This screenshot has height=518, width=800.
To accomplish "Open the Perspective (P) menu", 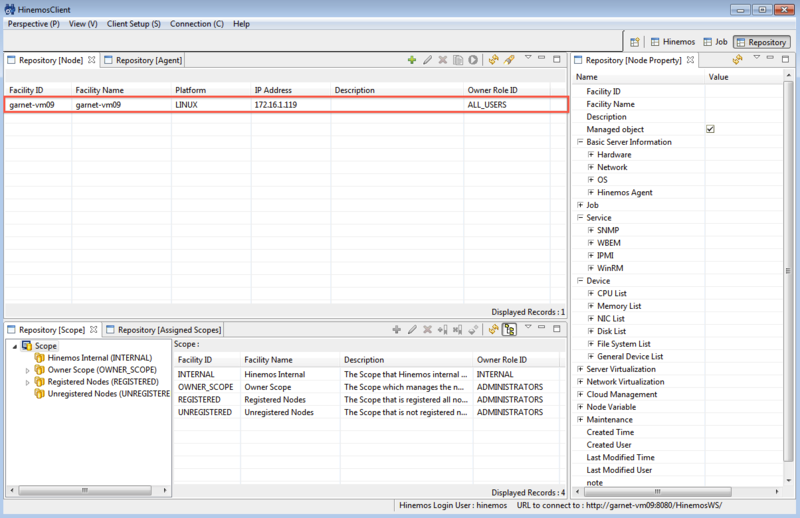I will (x=34, y=24).
